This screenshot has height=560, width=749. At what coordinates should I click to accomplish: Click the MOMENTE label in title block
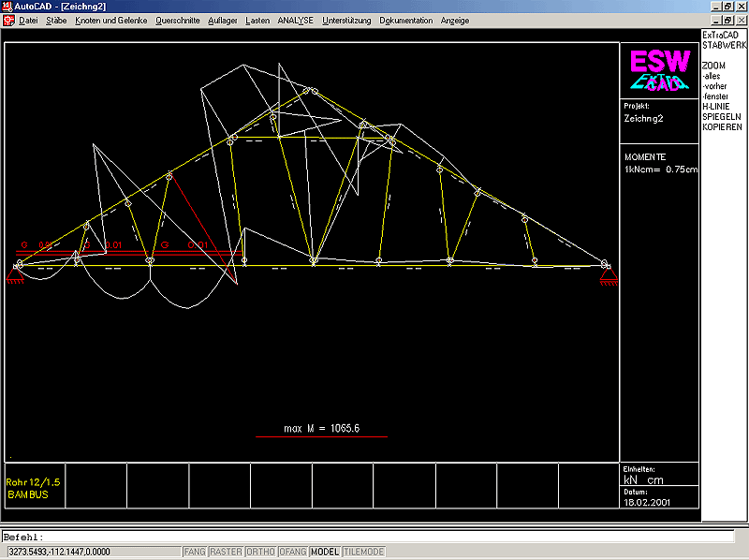pos(645,156)
